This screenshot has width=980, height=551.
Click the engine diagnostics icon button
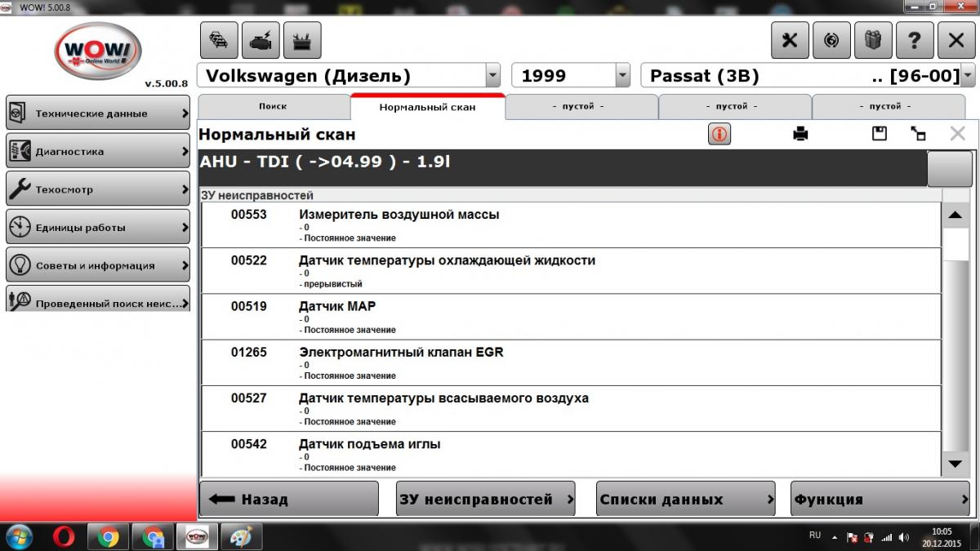coord(261,40)
